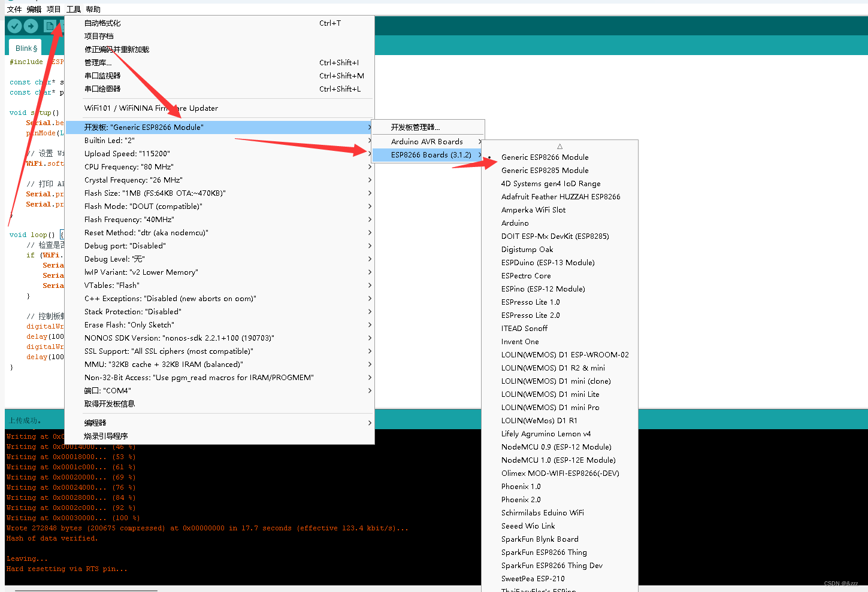Select DOIT ESP-Mx DevKit (ESP8285)
This screenshot has height=592, width=868.
[x=559, y=236]
